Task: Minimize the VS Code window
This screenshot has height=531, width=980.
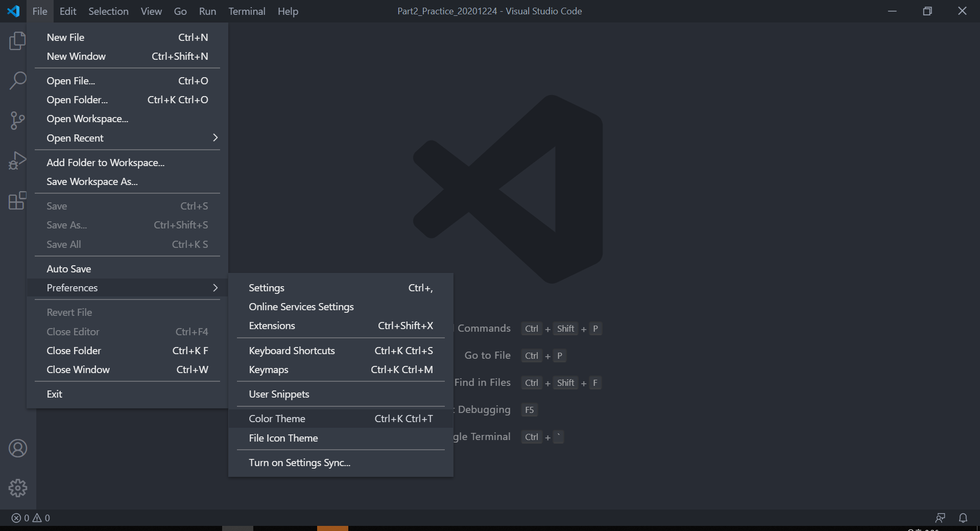Action: 892,11
